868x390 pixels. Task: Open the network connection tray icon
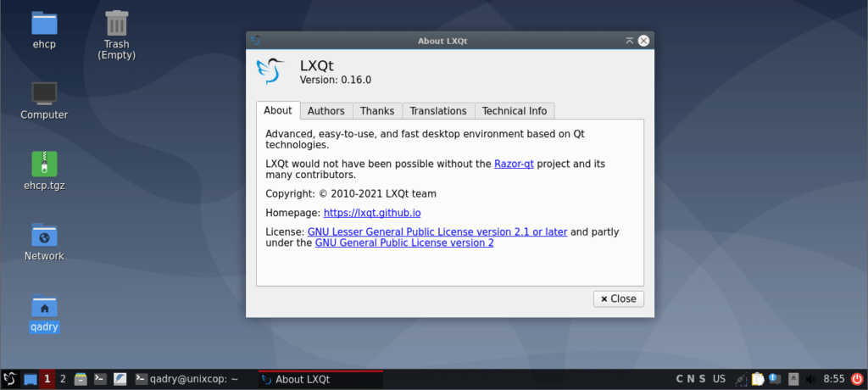tap(741, 380)
